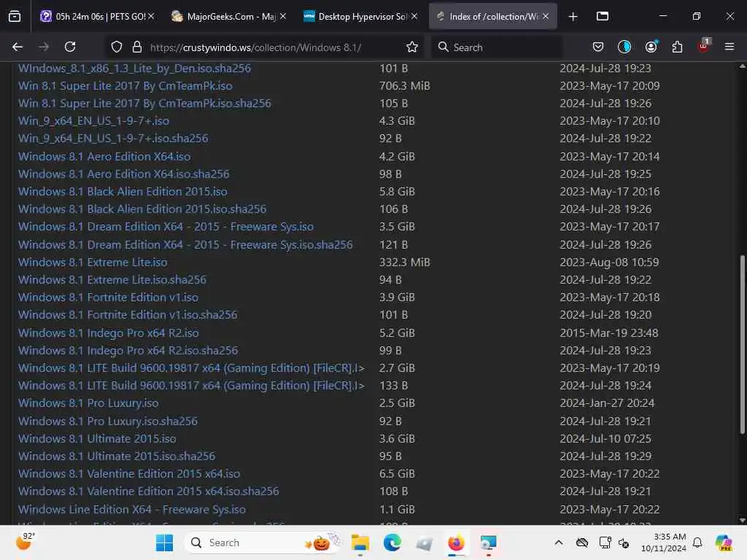The image size is (747, 560).
Task: Click the scrollbar down arrow
Action: click(742, 521)
